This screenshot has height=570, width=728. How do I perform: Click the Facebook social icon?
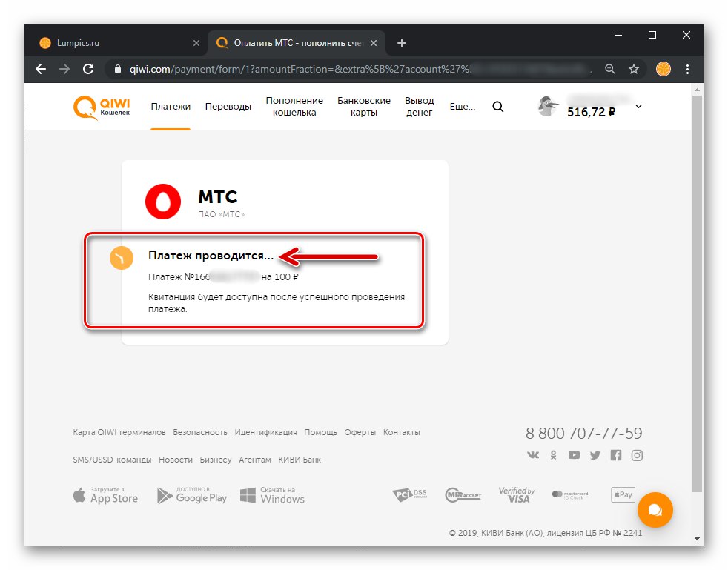point(615,455)
